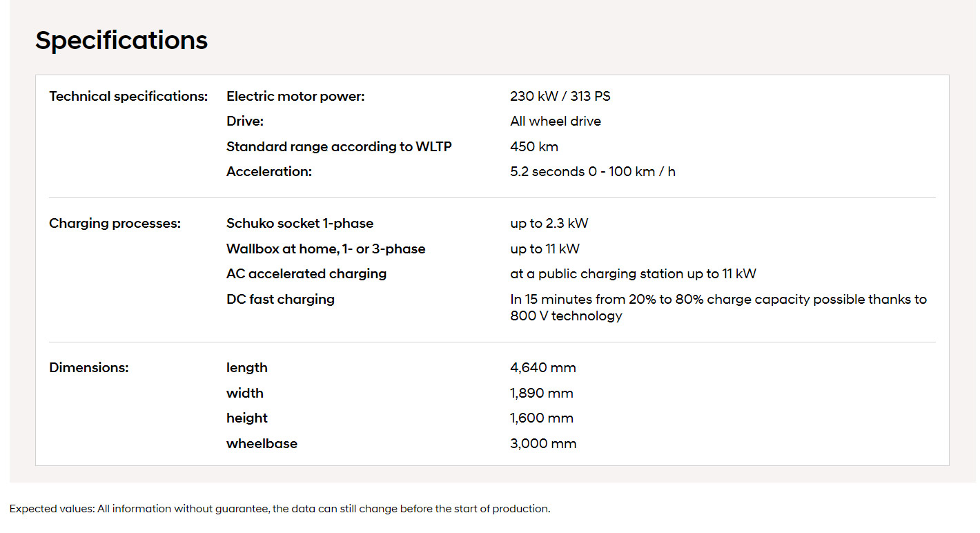Click the 230 kW / 313 PS value

560,97
